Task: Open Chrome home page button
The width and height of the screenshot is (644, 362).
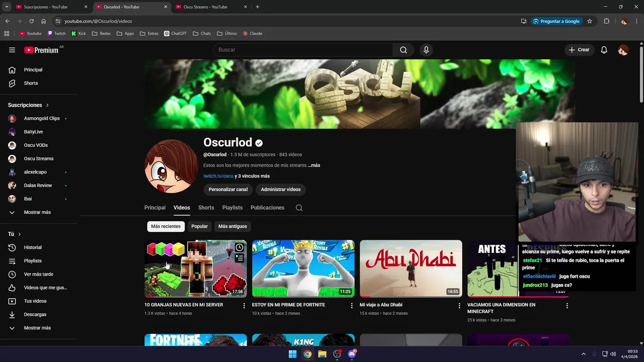Action: click(43, 21)
